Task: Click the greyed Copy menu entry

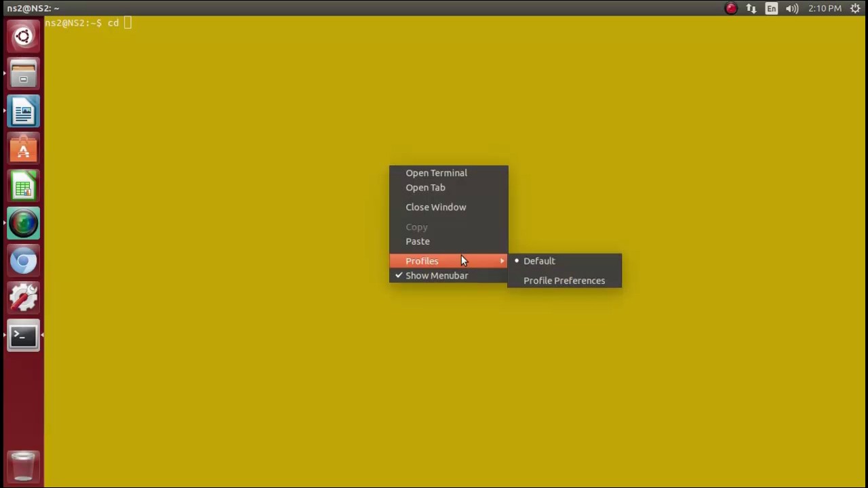Action: point(448,227)
